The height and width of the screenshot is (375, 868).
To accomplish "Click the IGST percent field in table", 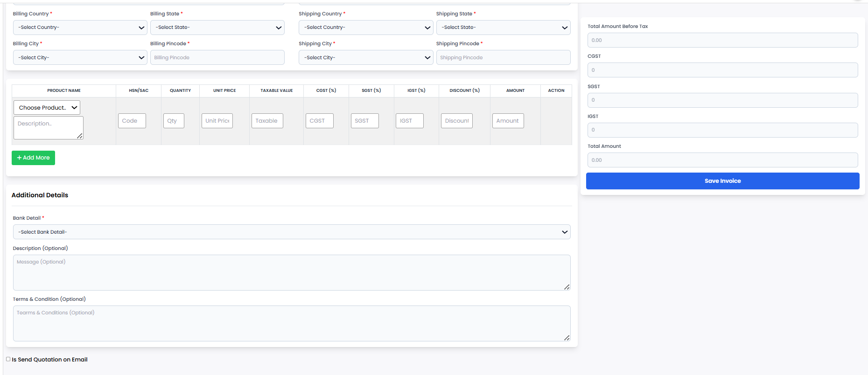I will pos(410,121).
